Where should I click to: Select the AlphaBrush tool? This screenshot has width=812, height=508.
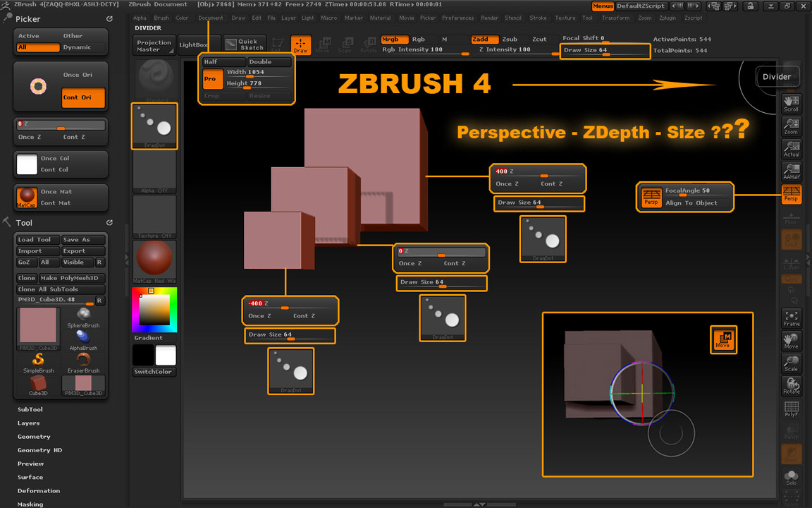[x=83, y=341]
